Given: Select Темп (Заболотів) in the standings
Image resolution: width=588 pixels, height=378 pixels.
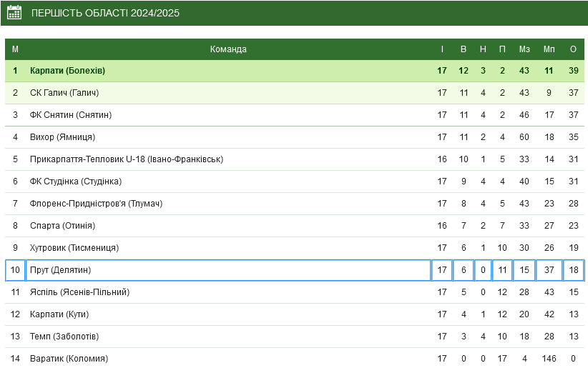Looking at the screenshot, I should click(64, 337).
